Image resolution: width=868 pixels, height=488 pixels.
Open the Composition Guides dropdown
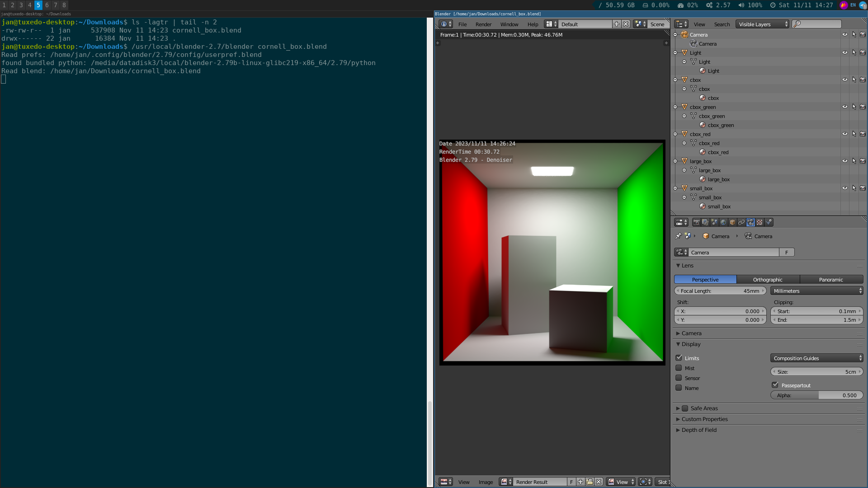tap(816, 358)
